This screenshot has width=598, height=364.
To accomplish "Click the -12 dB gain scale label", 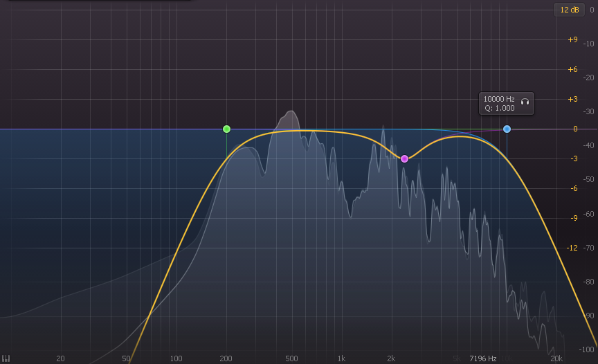I will [x=572, y=248].
